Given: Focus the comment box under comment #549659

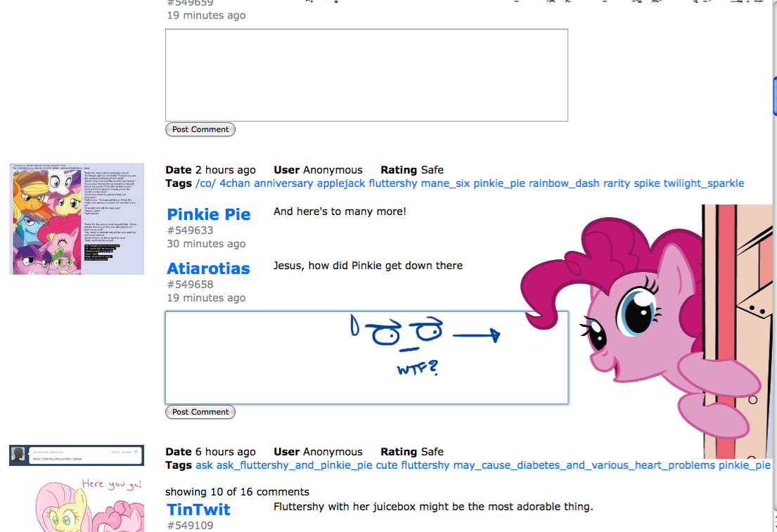Looking at the screenshot, I should tap(366, 75).
